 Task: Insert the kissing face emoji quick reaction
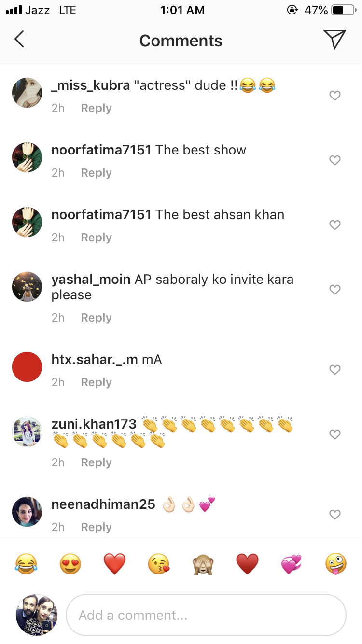[159, 563]
